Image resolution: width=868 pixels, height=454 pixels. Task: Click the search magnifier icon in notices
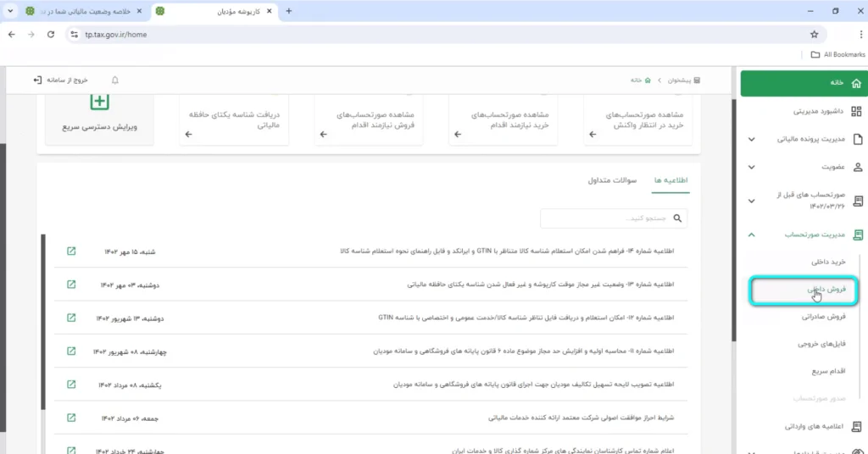pyautogui.click(x=677, y=219)
